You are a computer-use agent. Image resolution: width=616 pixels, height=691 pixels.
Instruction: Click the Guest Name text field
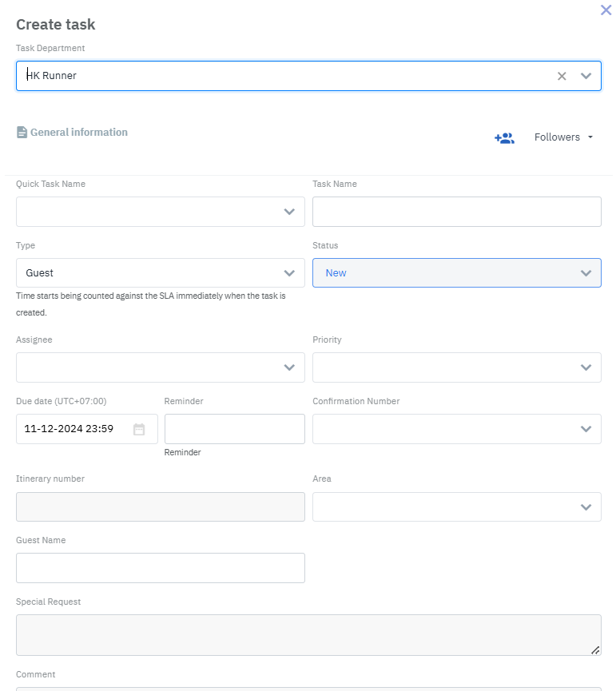coord(160,568)
